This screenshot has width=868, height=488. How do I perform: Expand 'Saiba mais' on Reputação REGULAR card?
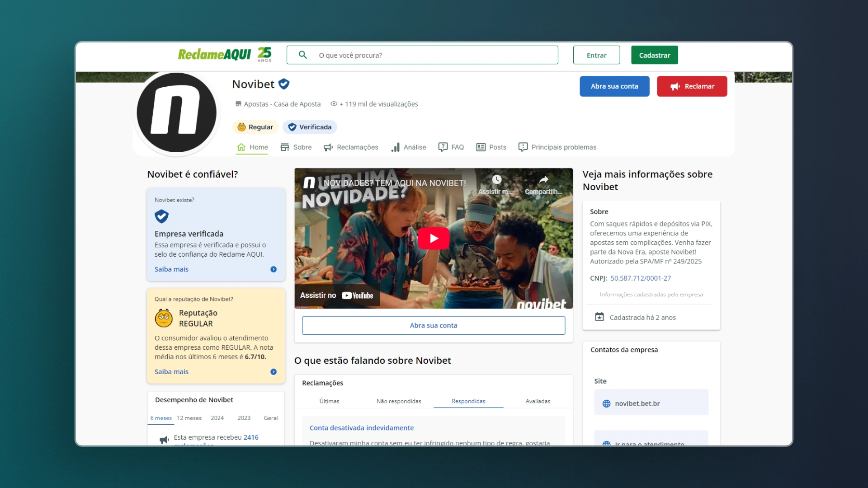[x=171, y=371]
